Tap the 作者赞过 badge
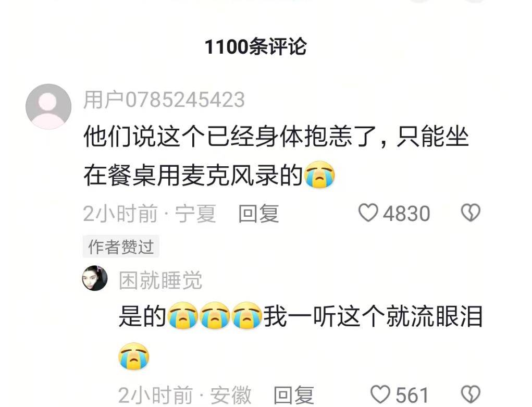Viewport: 532px width, 407px height. (121, 246)
